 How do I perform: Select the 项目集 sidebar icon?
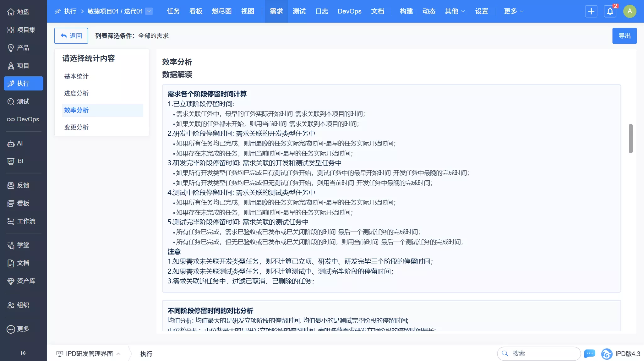click(23, 30)
